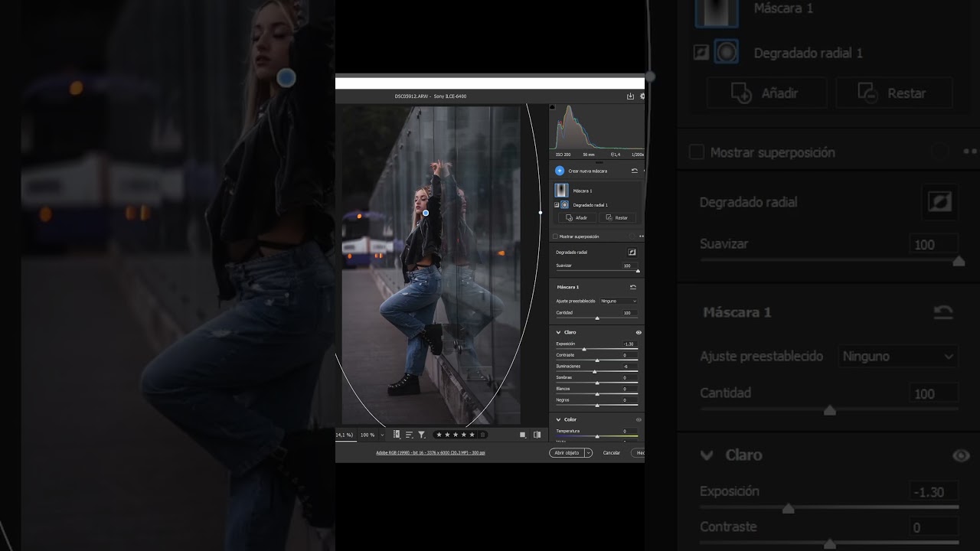Click the Contraste slider handle
The image size is (980, 551).
[x=597, y=360]
